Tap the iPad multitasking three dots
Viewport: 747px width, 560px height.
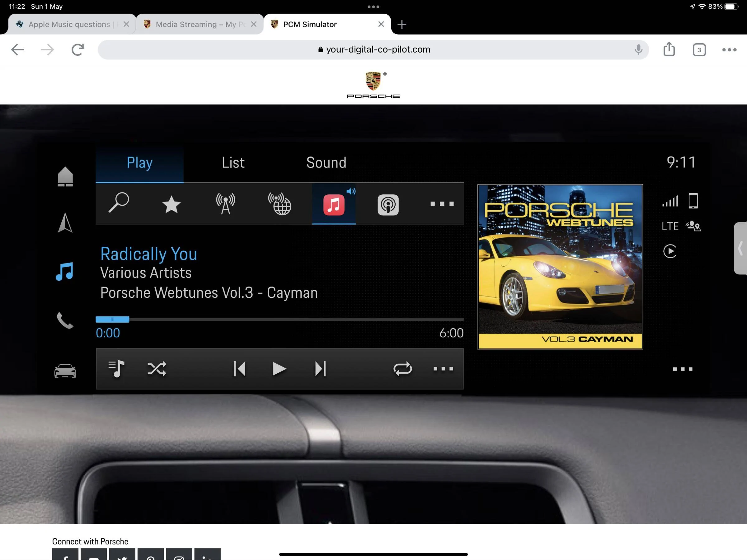point(373,7)
